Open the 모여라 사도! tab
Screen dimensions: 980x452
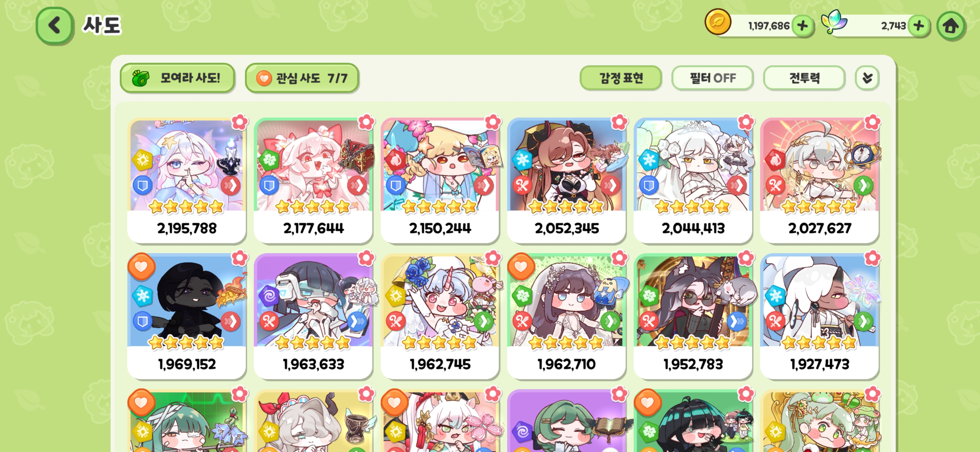click(x=177, y=78)
